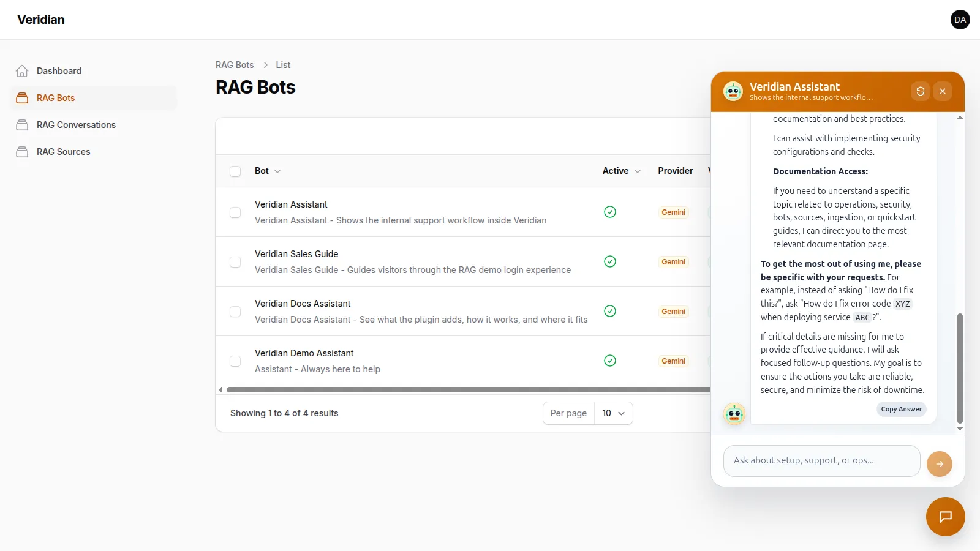Screen dimensions: 980x551
Task: Select the Veridian Assistant row checkbox
Action: point(235,212)
